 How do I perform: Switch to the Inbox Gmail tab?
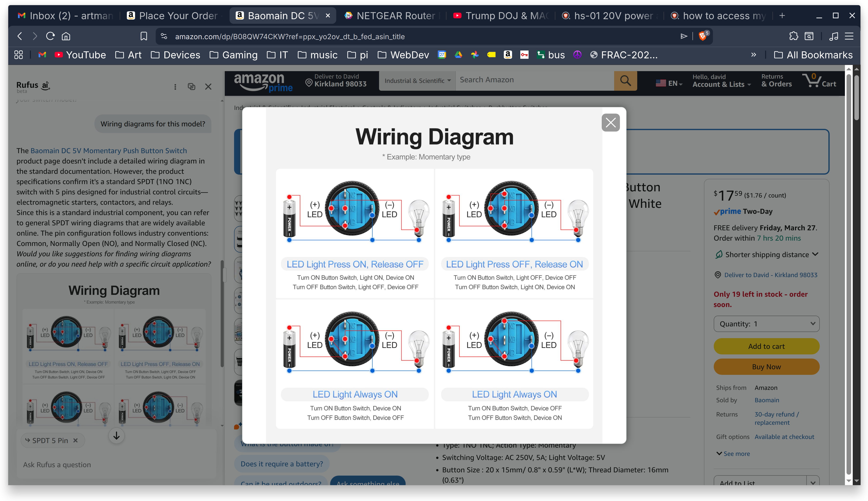[x=65, y=16]
